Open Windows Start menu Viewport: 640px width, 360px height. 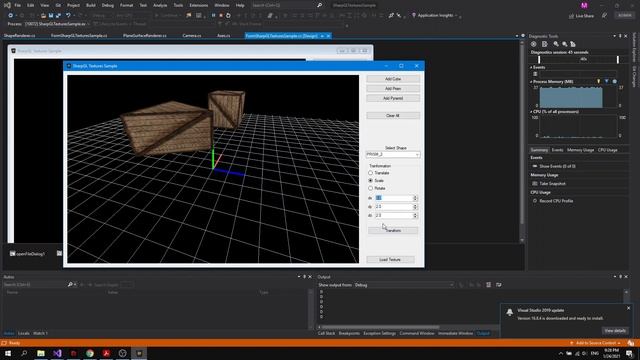(x=8, y=353)
